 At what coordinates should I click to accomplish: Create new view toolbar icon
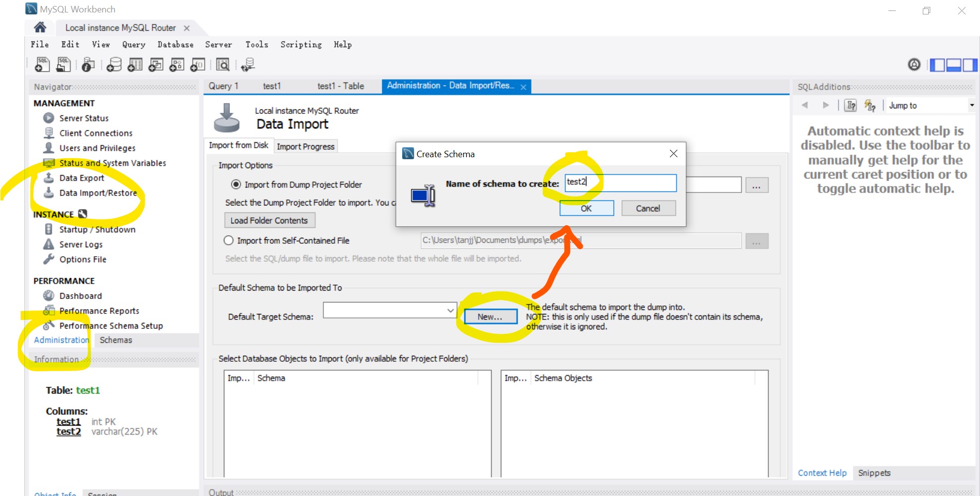click(156, 65)
